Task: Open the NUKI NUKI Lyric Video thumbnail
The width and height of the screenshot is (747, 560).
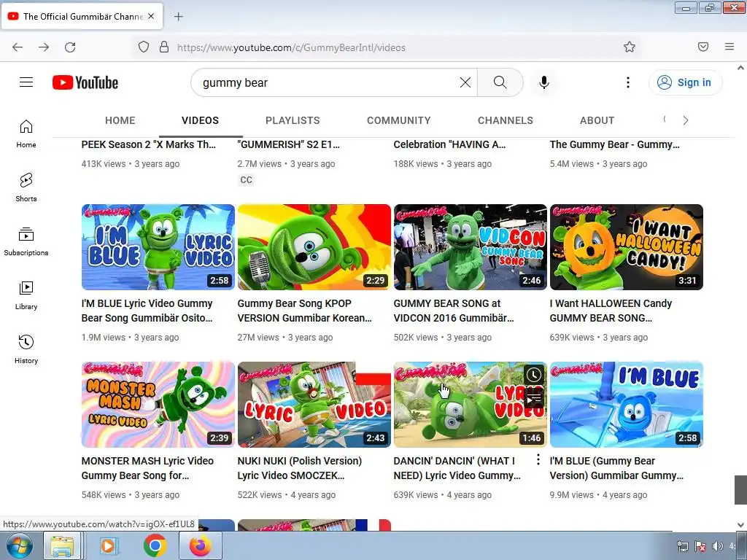Action: pos(314,405)
